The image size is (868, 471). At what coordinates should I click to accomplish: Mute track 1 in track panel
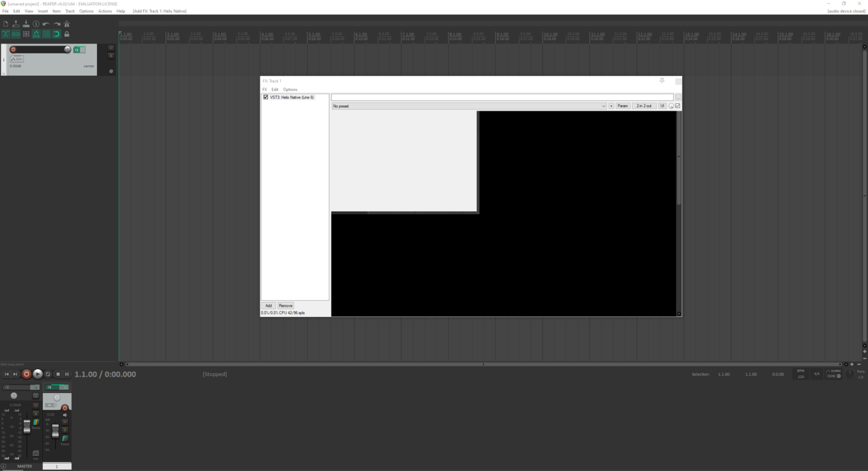tap(111, 48)
